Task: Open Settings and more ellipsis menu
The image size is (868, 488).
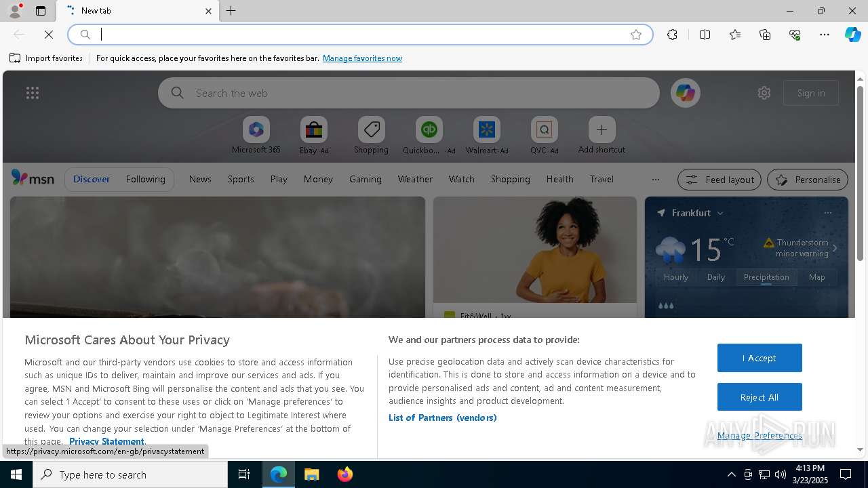Action: (x=825, y=35)
